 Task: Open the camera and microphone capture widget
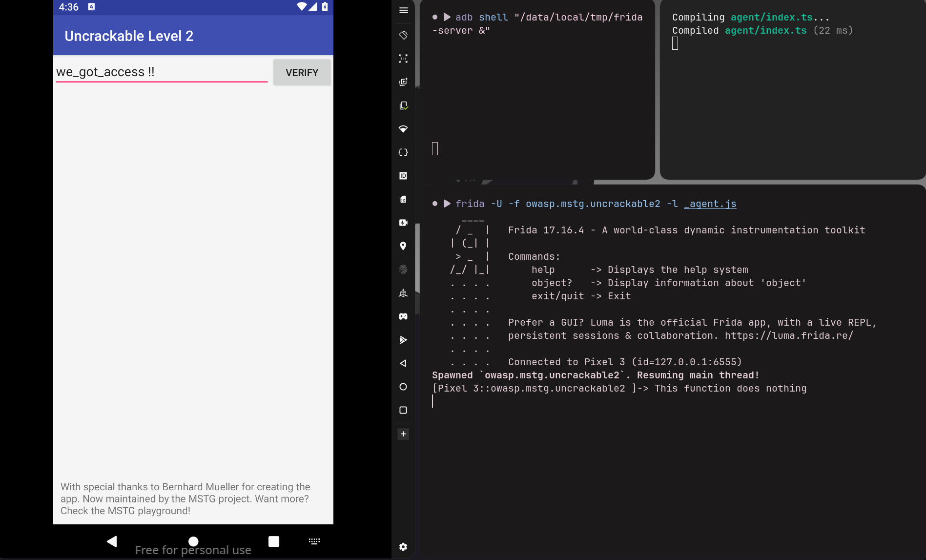403,223
